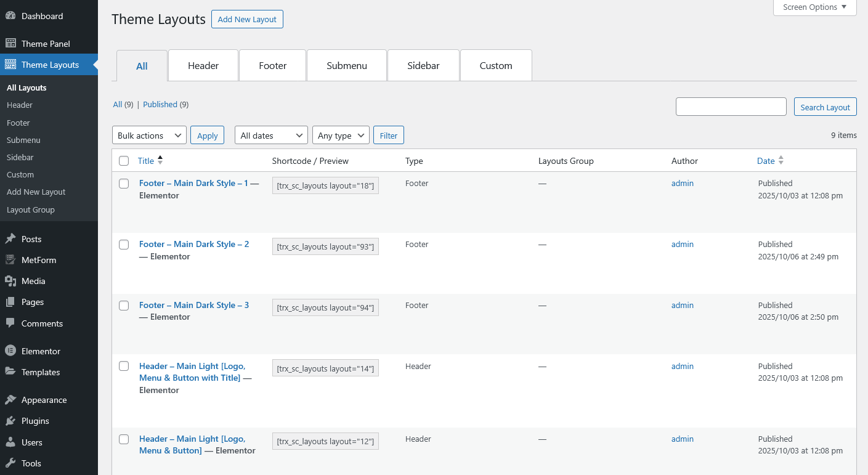
Task: Click the Theme Panel icon
Action: pos(10,44)
